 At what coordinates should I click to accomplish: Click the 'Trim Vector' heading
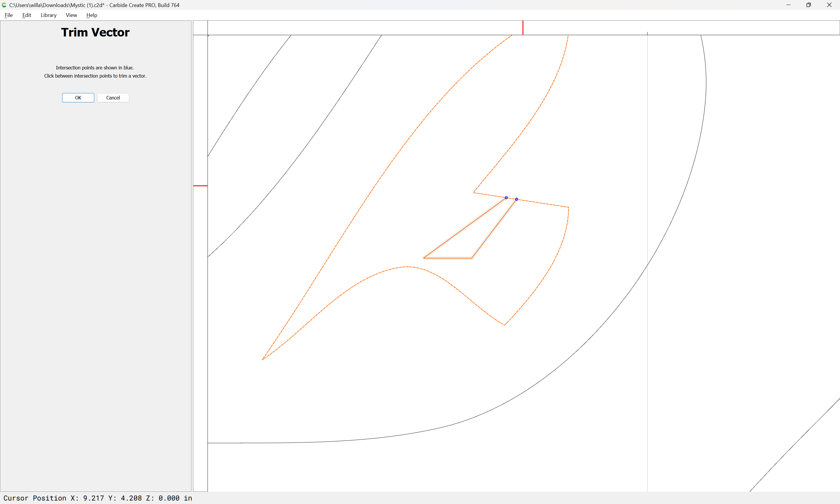[95, 32]
